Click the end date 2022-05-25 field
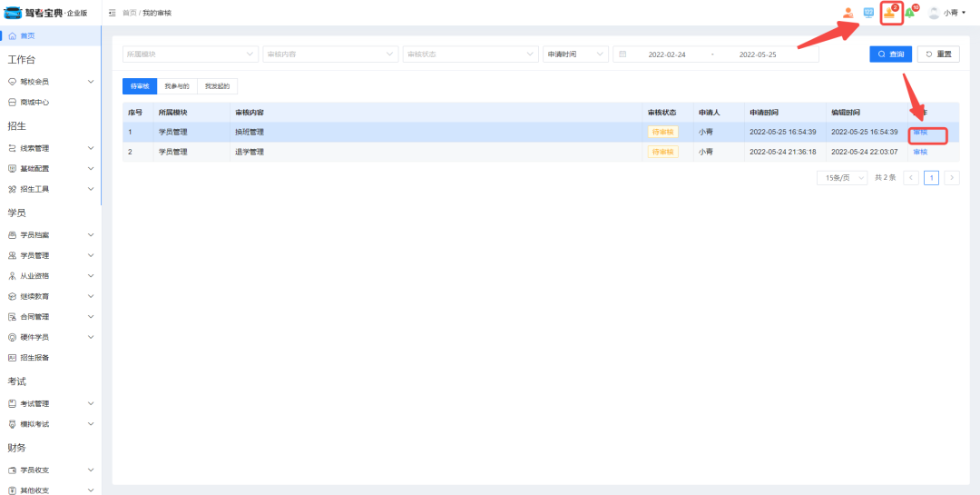 pos(758,54)
